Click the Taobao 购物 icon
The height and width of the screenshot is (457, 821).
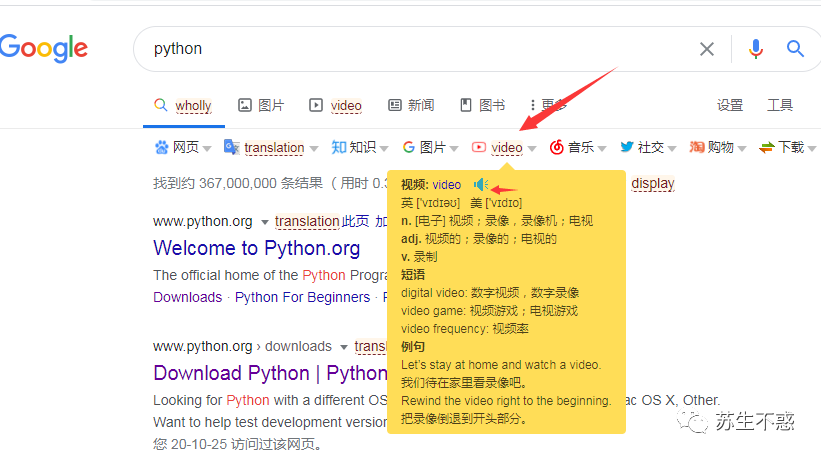697,147
